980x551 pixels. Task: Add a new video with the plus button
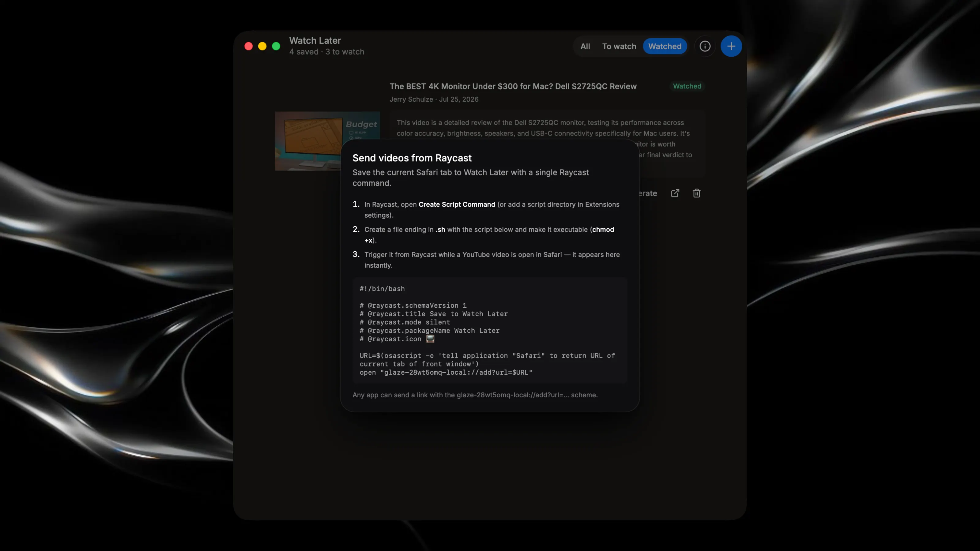[731, 47]
